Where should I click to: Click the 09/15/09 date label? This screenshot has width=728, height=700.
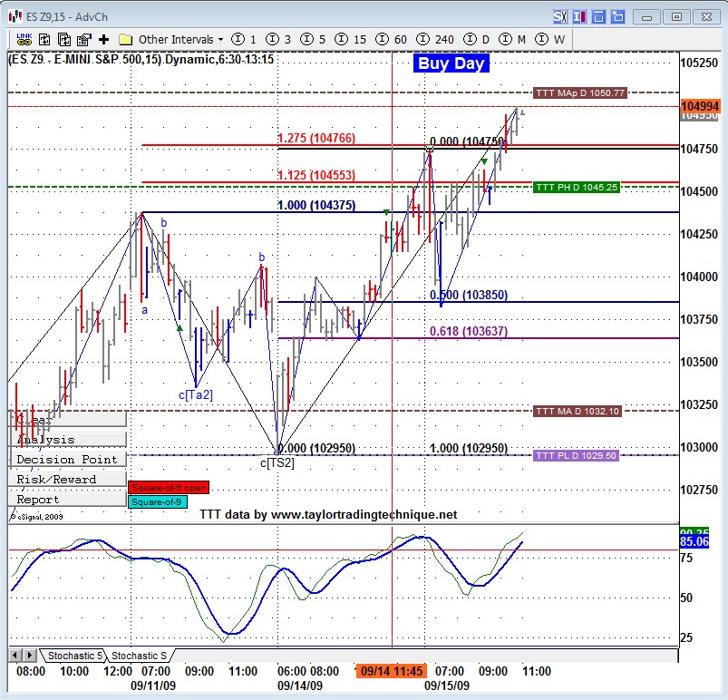(x=447, y=685)
